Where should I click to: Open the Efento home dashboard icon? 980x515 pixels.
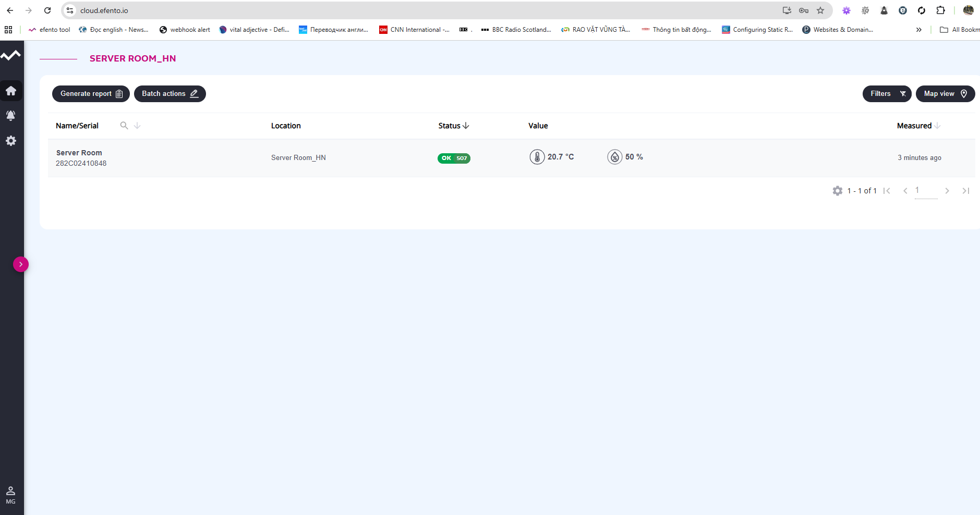point(11,91)
